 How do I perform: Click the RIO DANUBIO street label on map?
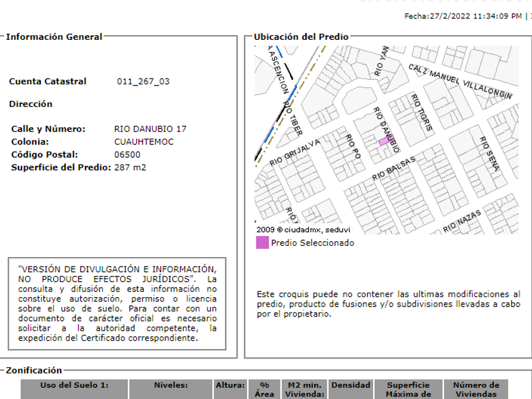(x=387, y=130)
